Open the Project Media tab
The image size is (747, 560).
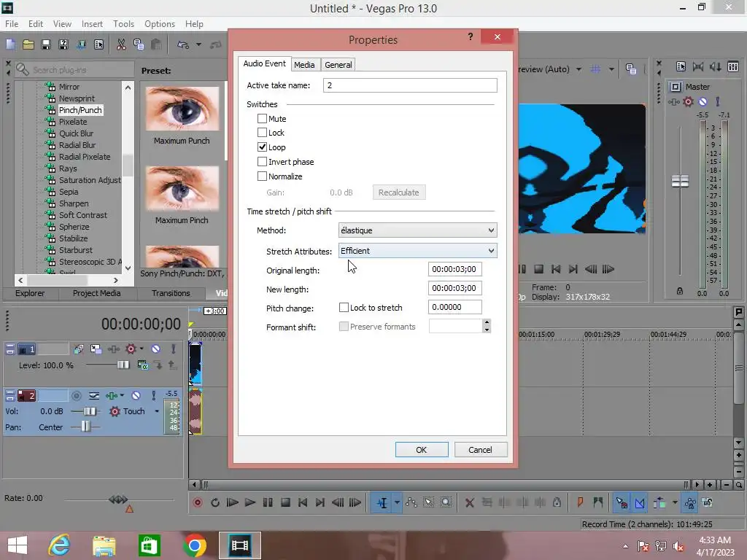click(96, 293)
